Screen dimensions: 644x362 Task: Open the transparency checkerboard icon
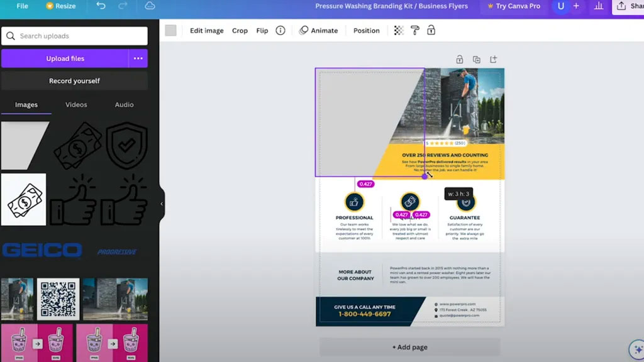[398, 30]
